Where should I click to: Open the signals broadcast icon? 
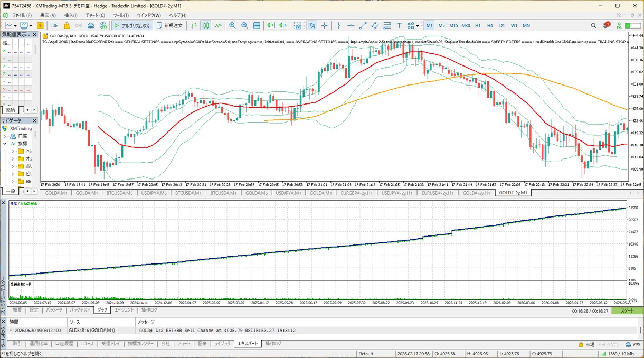click(79, 25)
